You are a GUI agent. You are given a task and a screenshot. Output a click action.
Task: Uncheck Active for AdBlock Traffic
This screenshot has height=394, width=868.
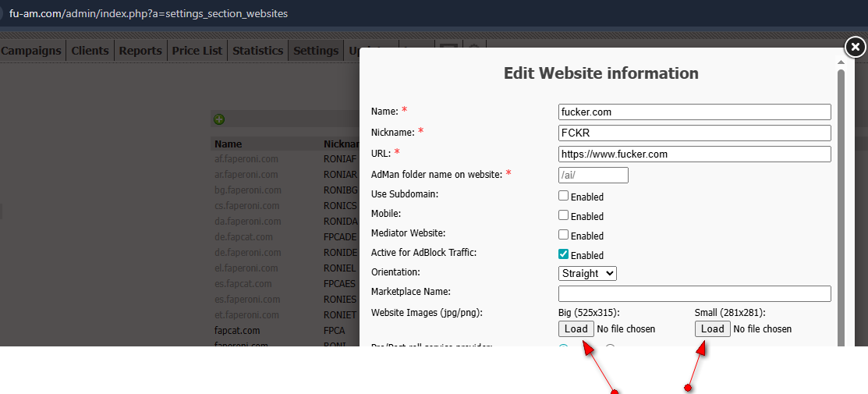pyautogui.click(x=564, y=254)
